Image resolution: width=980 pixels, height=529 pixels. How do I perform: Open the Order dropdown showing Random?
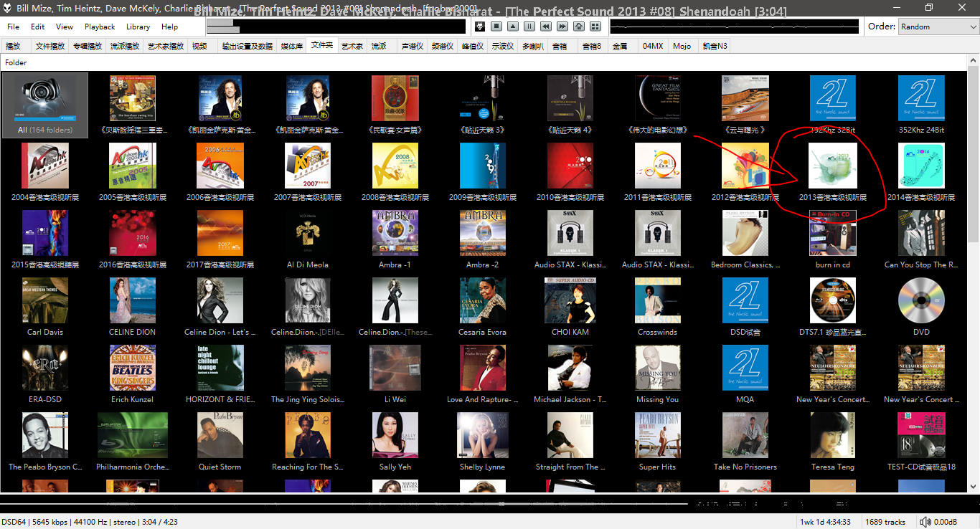937,27
